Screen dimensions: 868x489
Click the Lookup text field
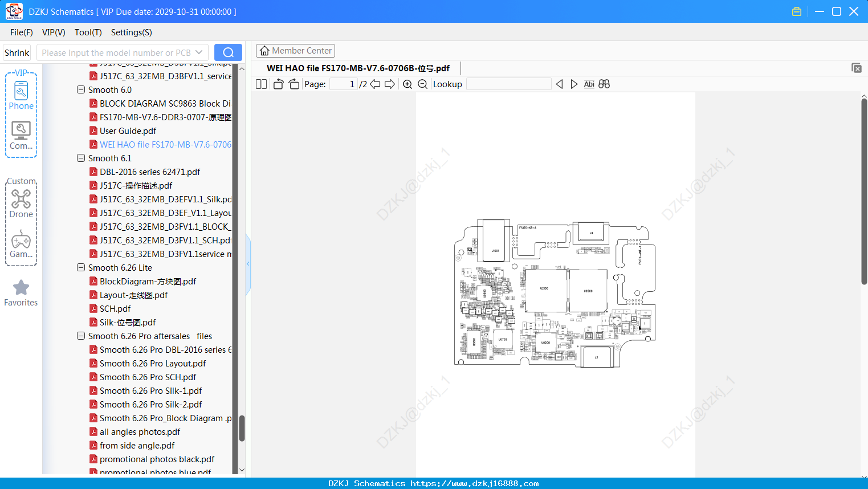point(509,84)
